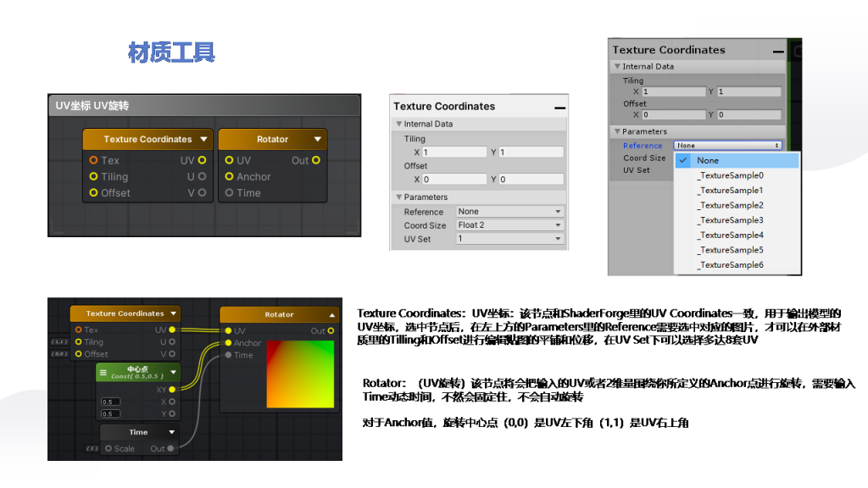The image size is (868, 488).
Task: Click minus icon on panel with open Reference list
Action: (x=778, y=51)
